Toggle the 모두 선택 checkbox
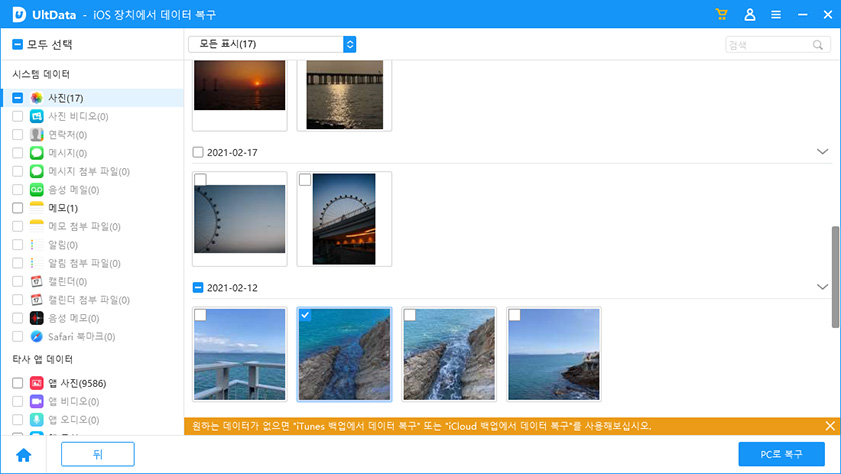 click(17, 44)
